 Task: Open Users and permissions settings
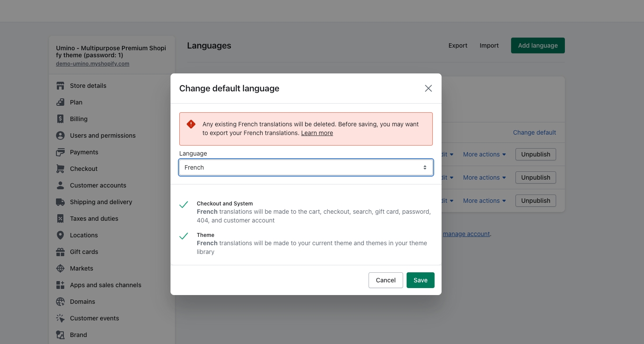click(x=103, y=136)
